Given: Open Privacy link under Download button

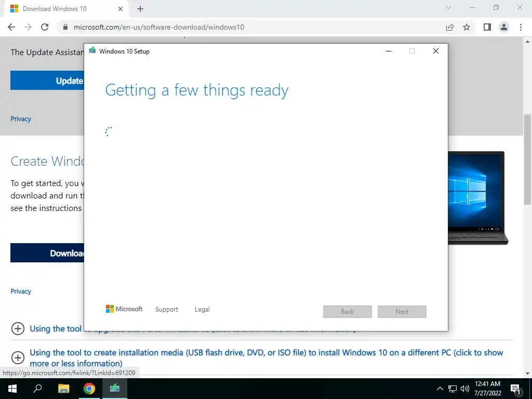Looking at the screenshot, I should click(x=21, y=291).
